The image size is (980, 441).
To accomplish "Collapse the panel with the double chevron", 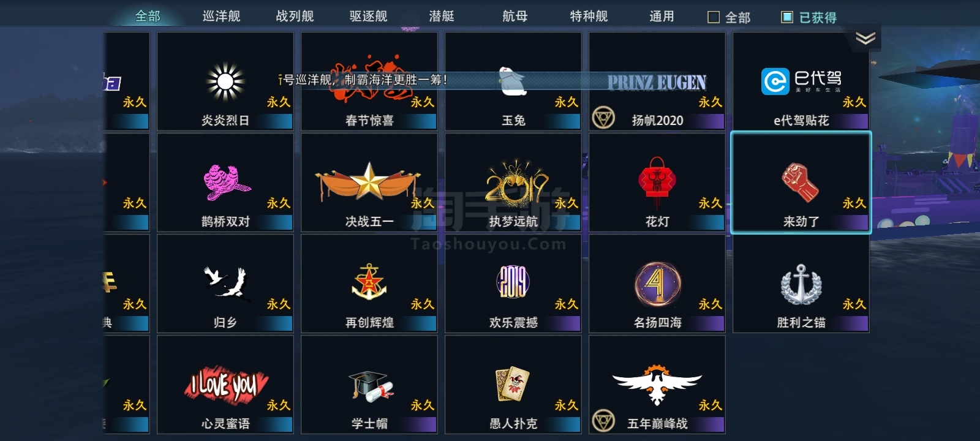I will coord(865,39).
